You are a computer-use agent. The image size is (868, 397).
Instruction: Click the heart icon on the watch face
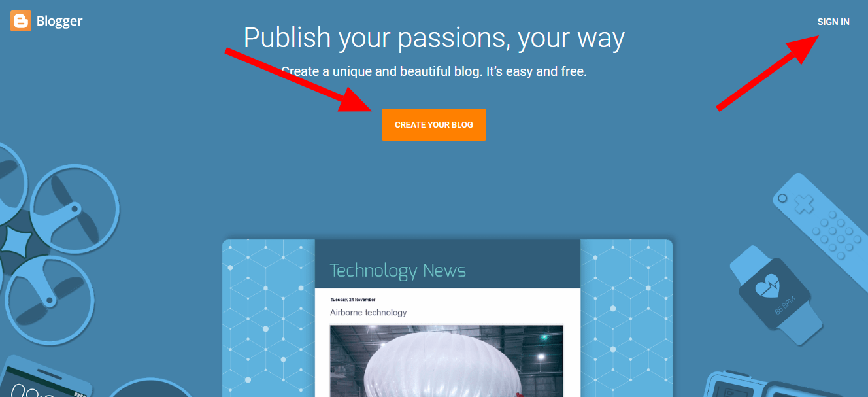click(x=766, y=286)
